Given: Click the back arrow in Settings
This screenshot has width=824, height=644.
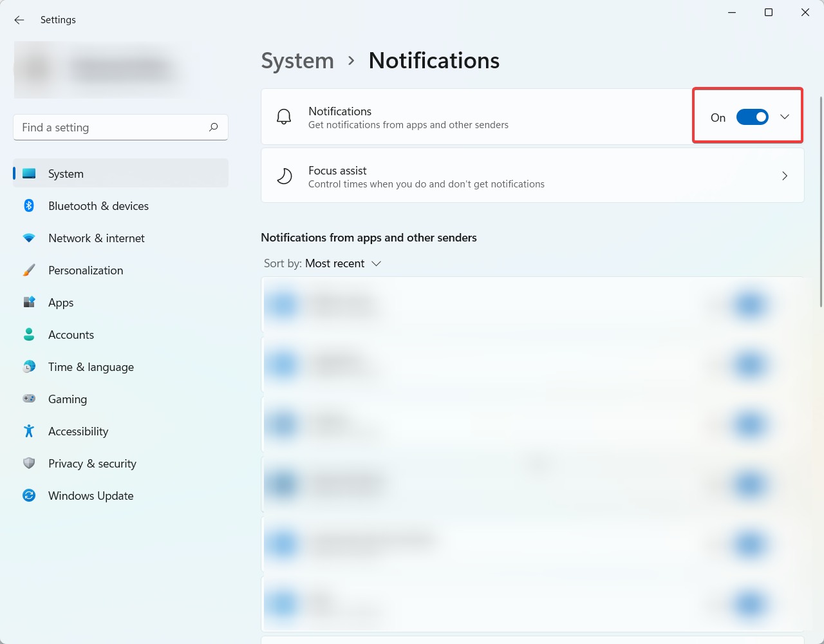Looking at the screenshot, I should [x=19, y=20].
